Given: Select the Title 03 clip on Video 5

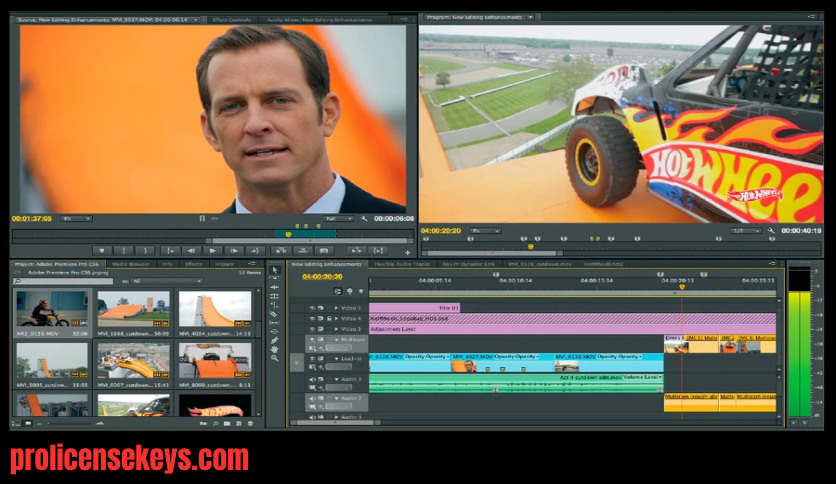Looking at the screenshot, I should point(414,308).
